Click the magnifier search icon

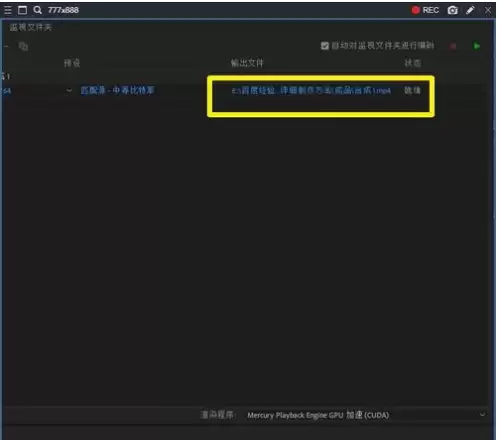pyautogui.click(x=37, y=10)
